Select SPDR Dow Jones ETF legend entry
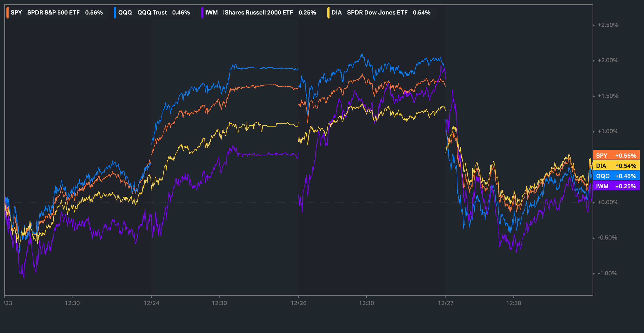The width and height of the screenshot is (644, 333). 377,13
